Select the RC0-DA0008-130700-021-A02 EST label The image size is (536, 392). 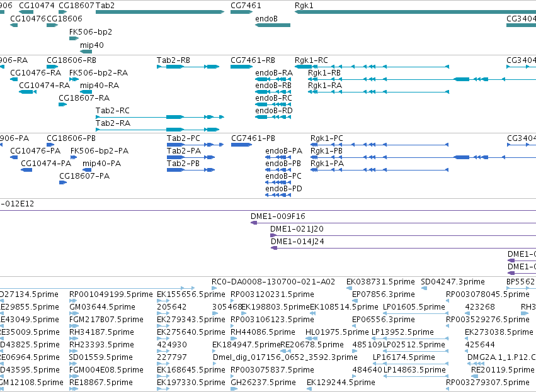click(273, 282)
